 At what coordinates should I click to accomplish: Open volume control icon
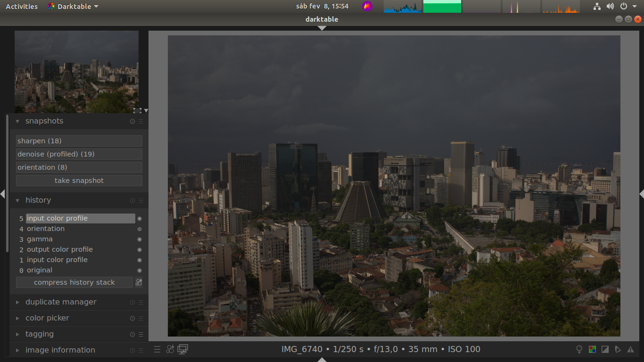tap(611, 7)
